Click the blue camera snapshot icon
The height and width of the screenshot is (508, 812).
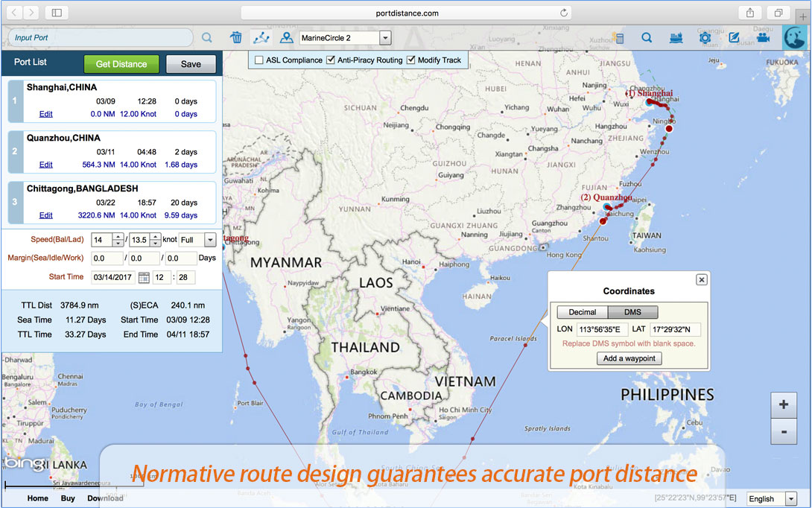click(705, 38)
